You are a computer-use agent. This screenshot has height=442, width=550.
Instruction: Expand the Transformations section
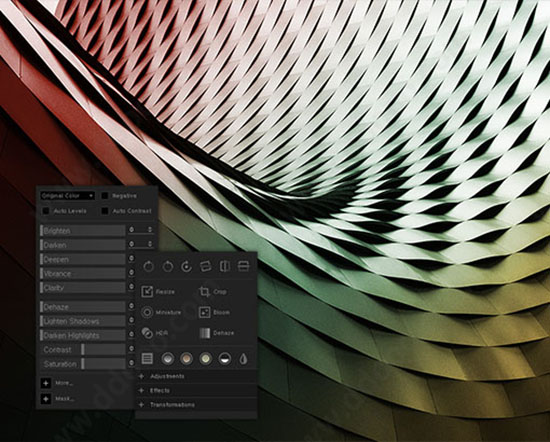click(196, 404)
